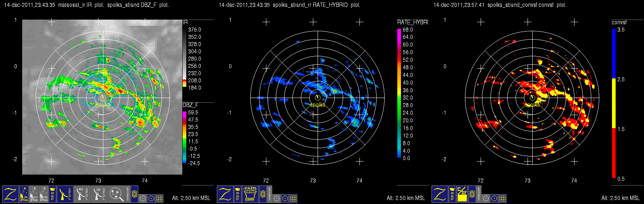Click 'Alt: 2.50 km MSL' in IR/DBZ_F panel

191,198
